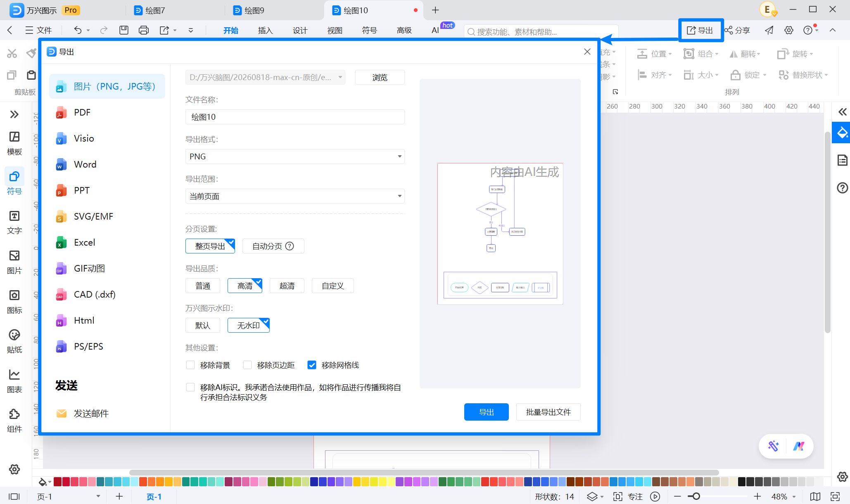This screenshot has height=504, width=850.
Task: Choose 普通 export quality
Action: tap(203, 286)
